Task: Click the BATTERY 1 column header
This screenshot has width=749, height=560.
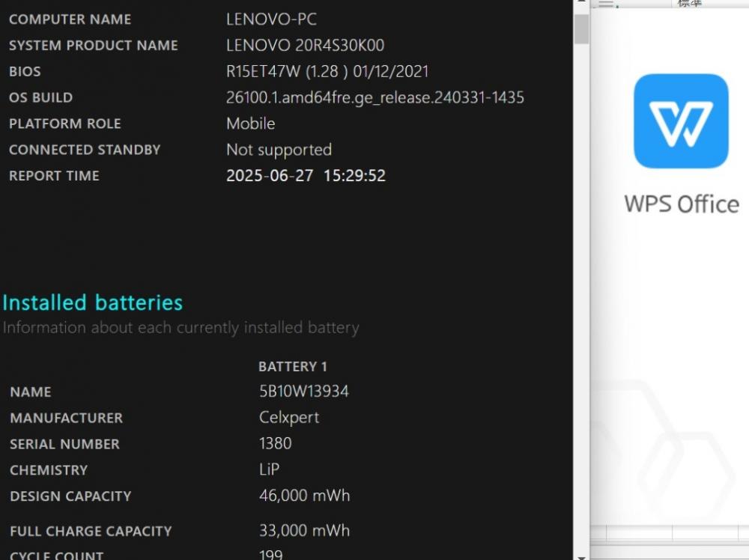Action: (x=292, y=367)
